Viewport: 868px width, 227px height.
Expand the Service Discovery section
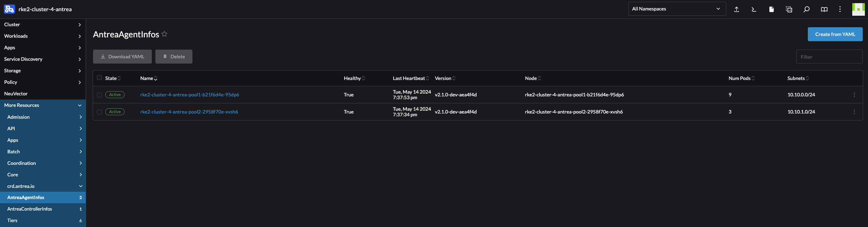(x=43, y=59)
